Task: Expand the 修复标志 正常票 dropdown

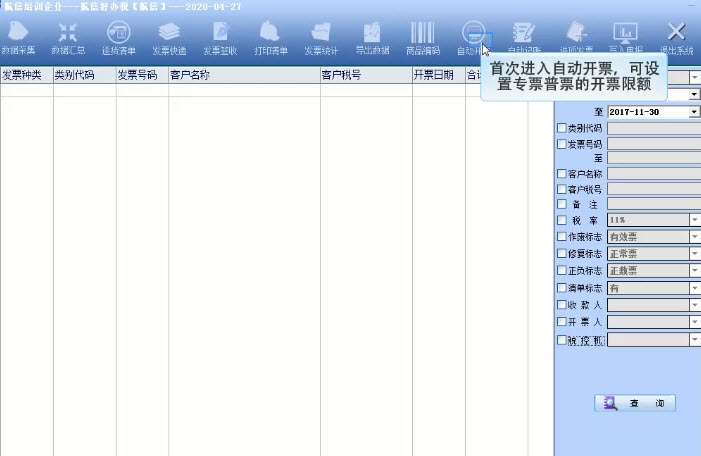Action: click(x=694, y=253)
